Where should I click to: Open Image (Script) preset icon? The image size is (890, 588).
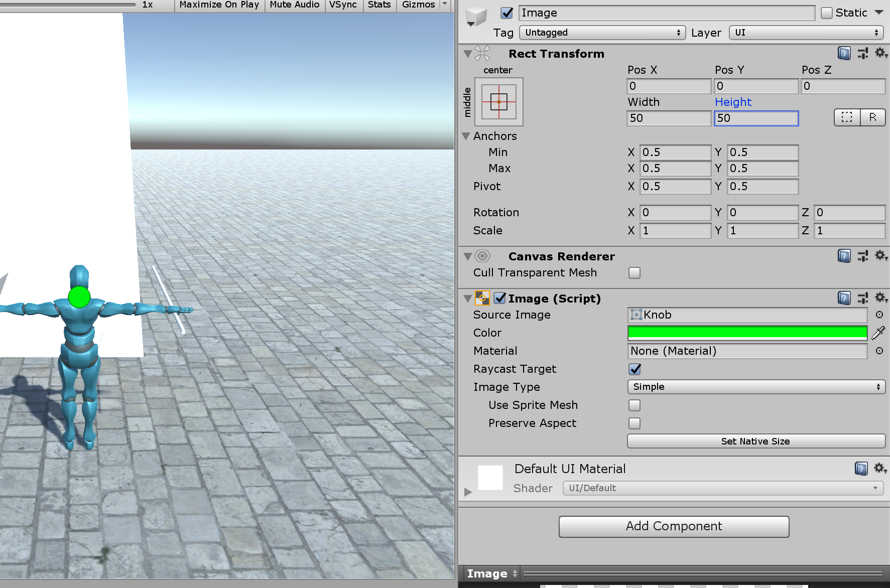tap(863, 298)
